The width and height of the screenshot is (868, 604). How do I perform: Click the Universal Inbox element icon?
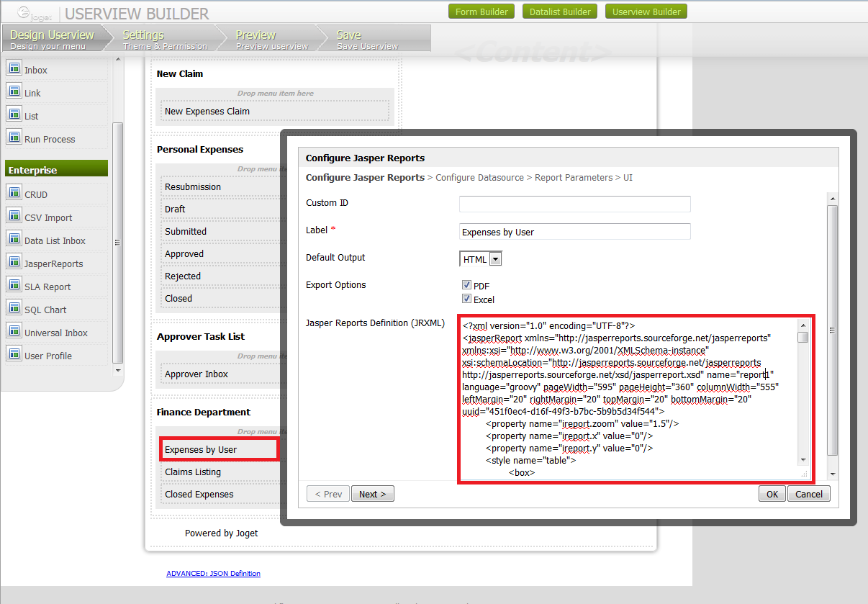pyautogui.click(x=14, y=331)
